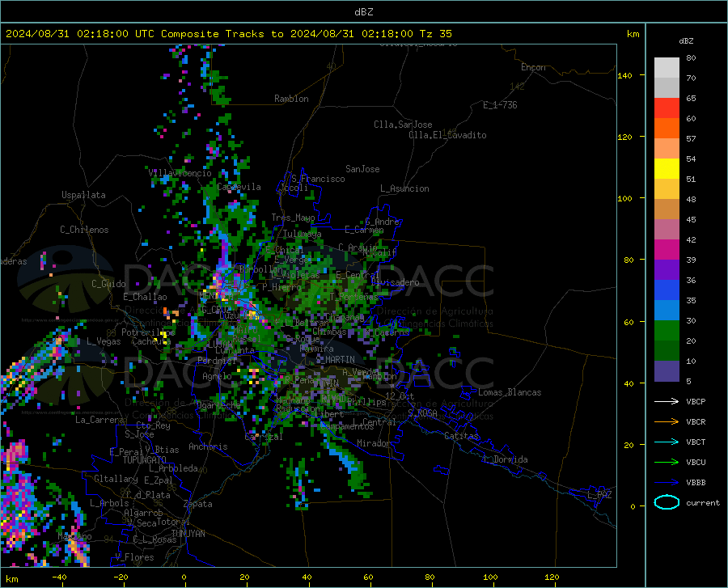Click the V_Flores label
Viewport: 728px width, 588px height.
coord(134,557)
